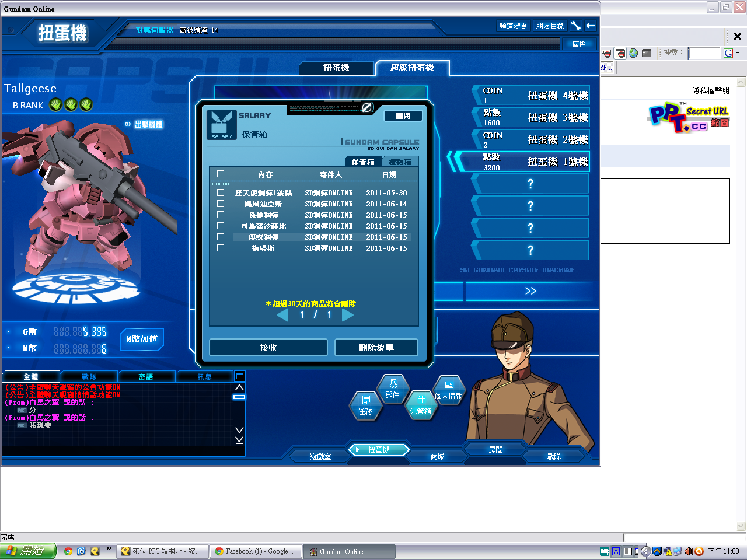Click the 頻道變更 channel change button
The image size is (747, 560).
coord(513,26)
